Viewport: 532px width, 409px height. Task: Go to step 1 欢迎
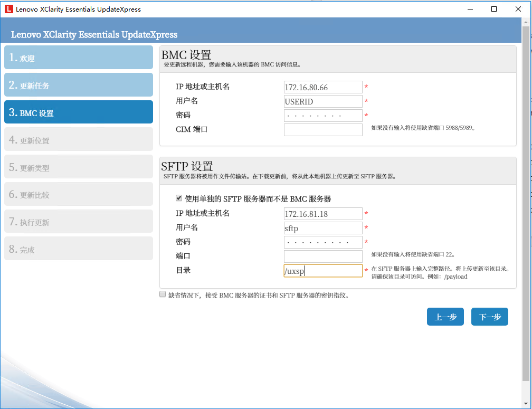point(78,58)
